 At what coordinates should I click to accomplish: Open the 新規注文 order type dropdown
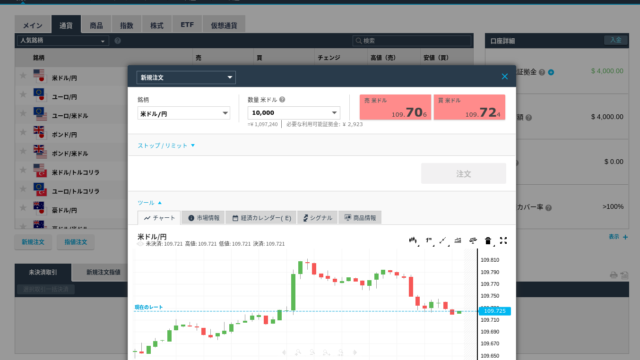point(186,77)
